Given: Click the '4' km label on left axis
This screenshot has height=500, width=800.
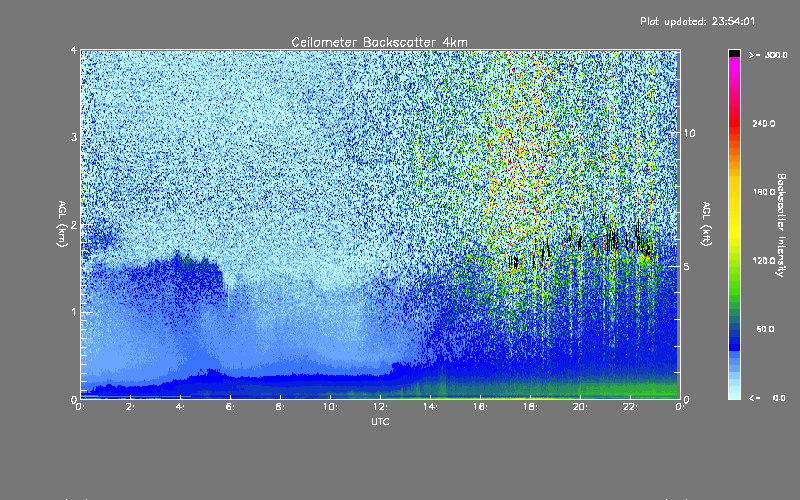Looking at the screenshot, I should point(74,50).
